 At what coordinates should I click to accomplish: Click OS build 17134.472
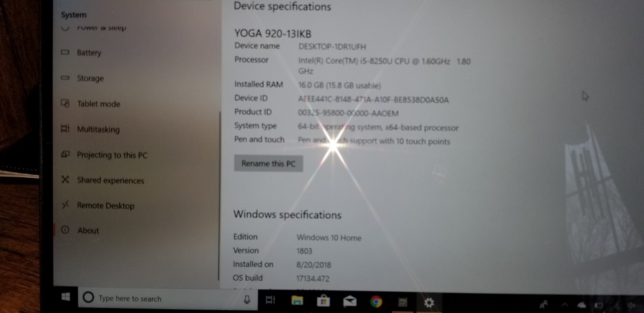313,278
